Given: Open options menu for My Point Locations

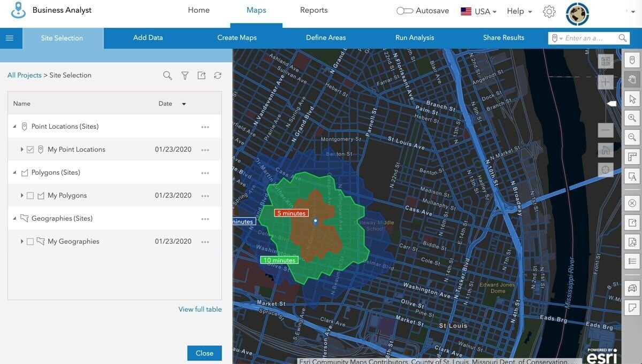Looking at the screenshot, I should tap(205, 150).
